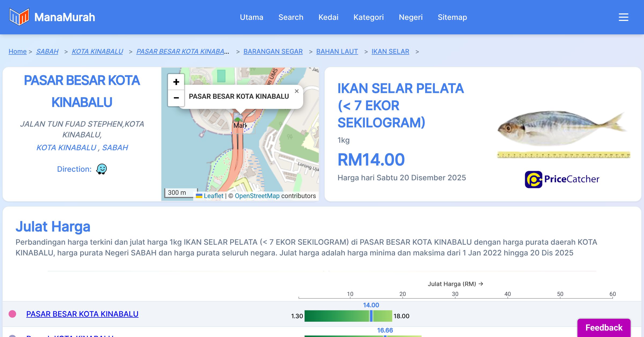Open the hamburger menu
This screenshot has width=644, height=337.
tap(623, 17)
